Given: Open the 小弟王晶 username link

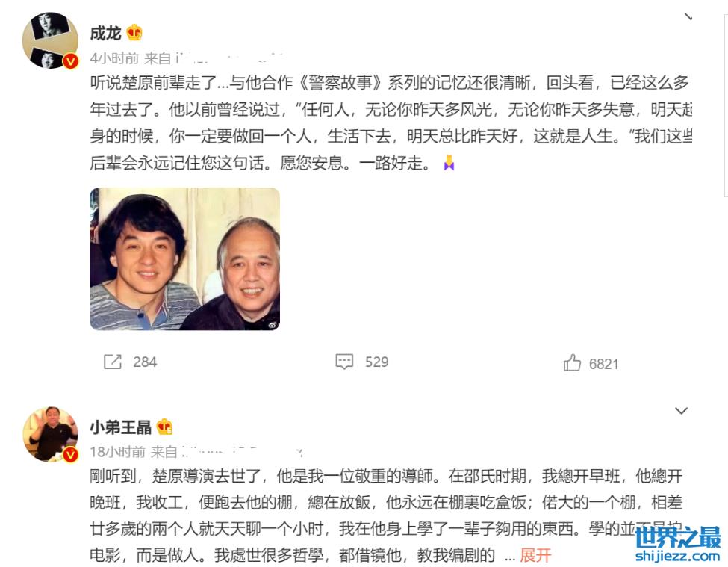Looking at the screenshot, I should pos(121,427).
